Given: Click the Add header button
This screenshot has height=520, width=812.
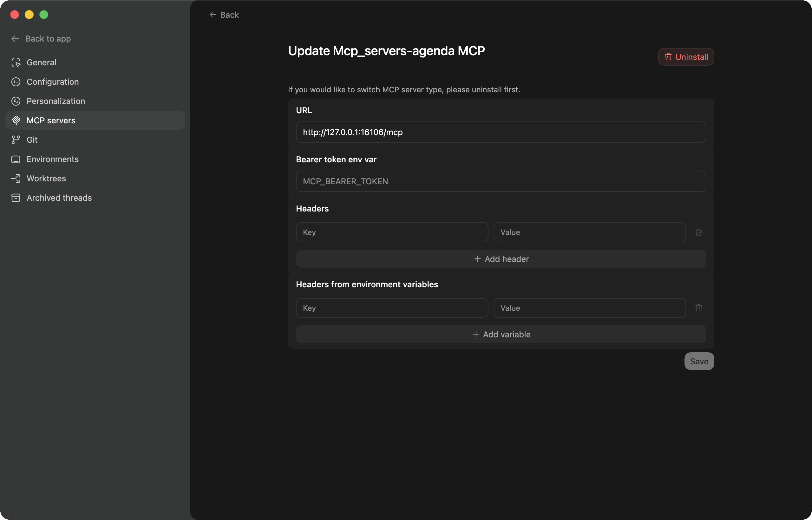Looking at the screenshot, I should [501, 259].
